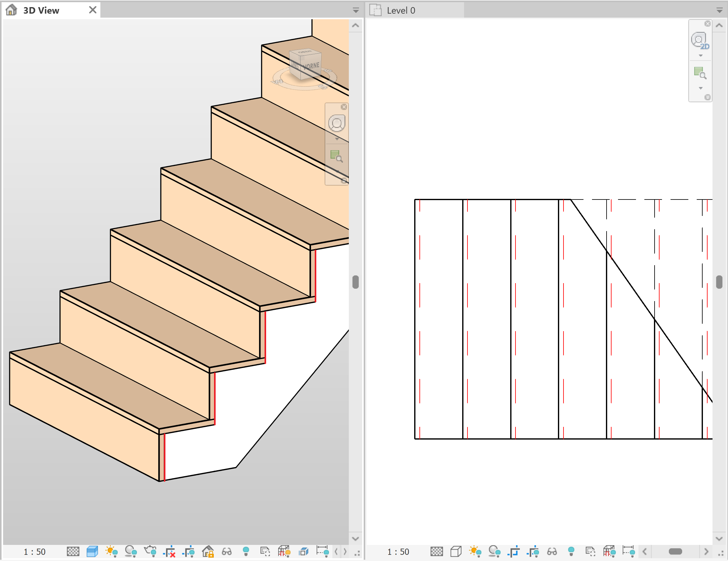Open Detail Level control in Level 0 view
The height and width of the screenshot is (561, 728).
click(437, 552)
